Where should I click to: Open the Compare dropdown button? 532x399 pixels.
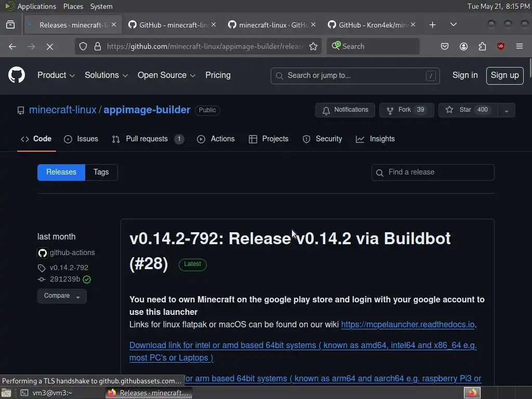tap(62, 296)
